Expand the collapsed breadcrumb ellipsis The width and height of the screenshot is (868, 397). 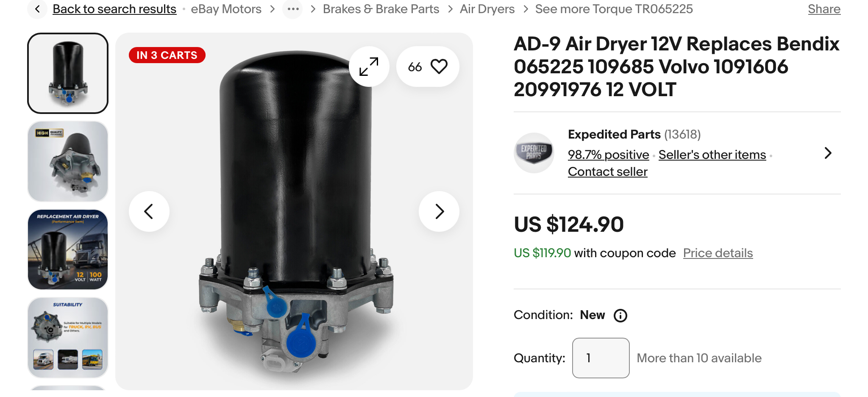click(293, 9)
